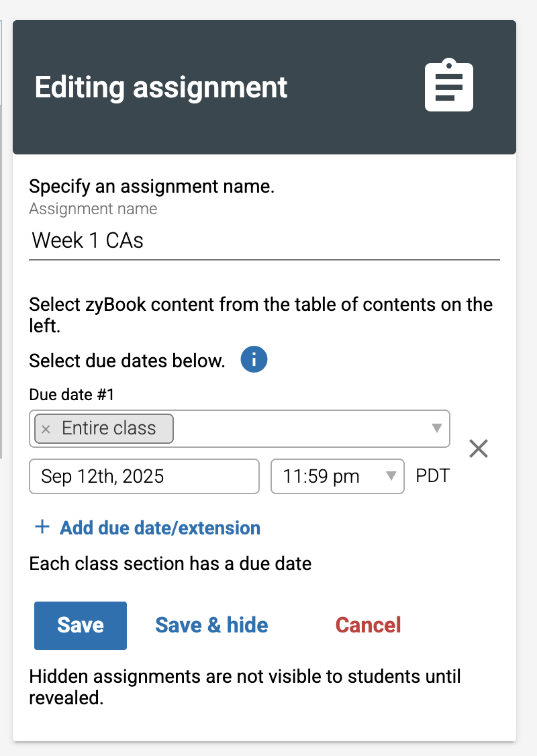Click the blue Save button
This screenshot has width=537, height=756.
coord(81,625)
